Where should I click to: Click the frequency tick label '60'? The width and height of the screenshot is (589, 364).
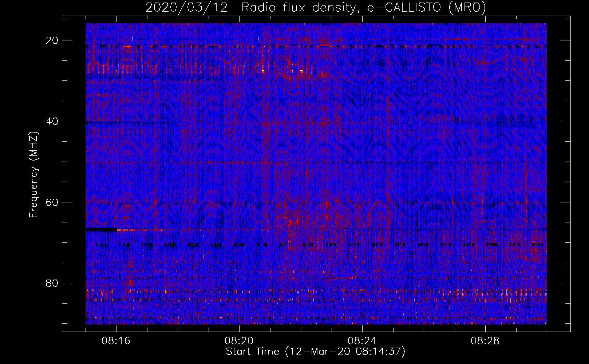52,202
